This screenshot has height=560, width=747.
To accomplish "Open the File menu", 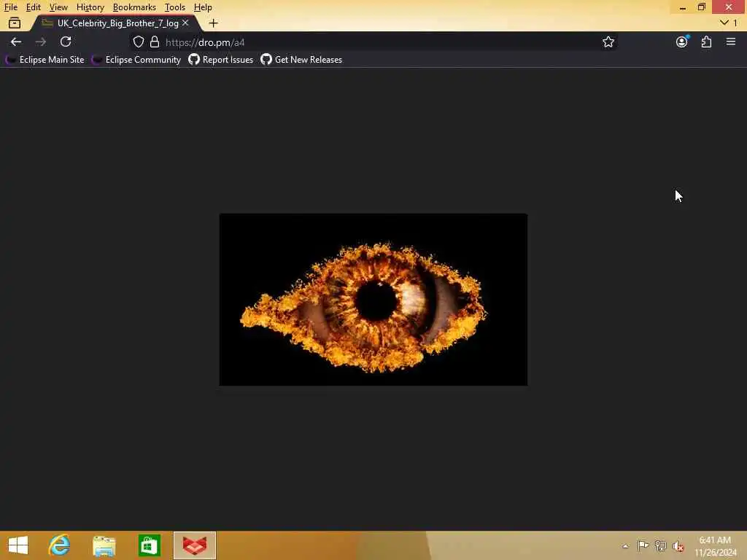I will (x=10, y=7).
